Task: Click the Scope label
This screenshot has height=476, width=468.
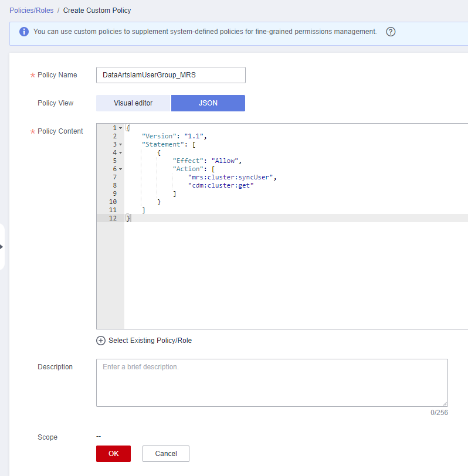Action: click(x=48, y=437)
